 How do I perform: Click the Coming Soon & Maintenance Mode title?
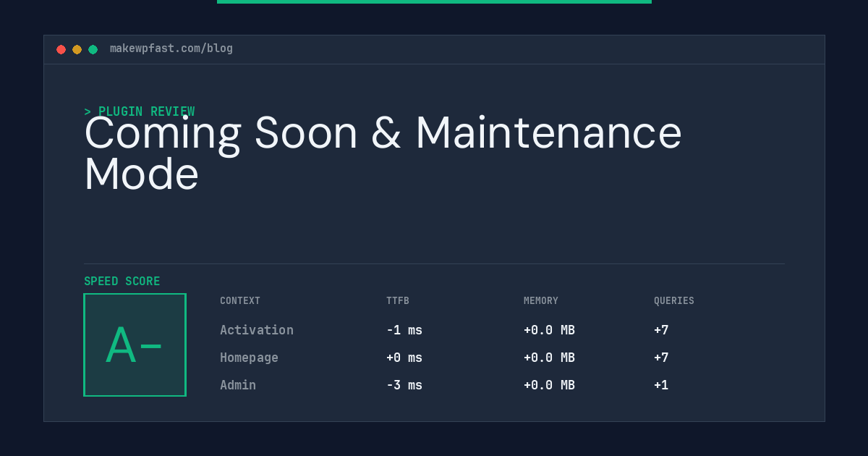click(383, 153)
